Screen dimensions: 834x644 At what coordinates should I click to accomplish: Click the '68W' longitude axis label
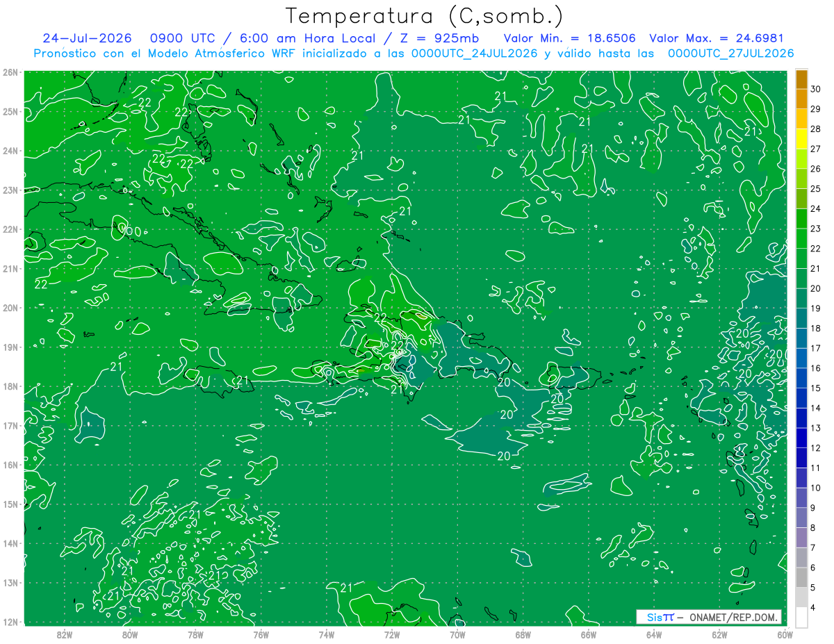[523, 634]
